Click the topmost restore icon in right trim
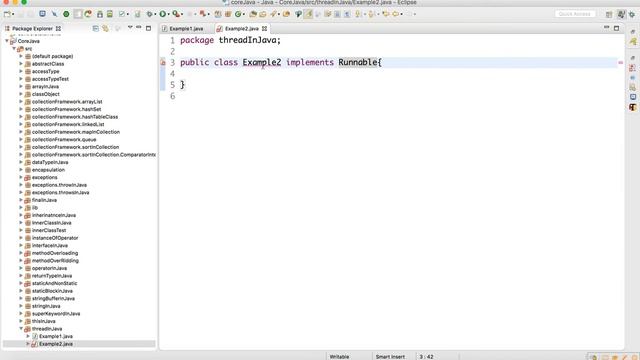 [x=633, y=31]
